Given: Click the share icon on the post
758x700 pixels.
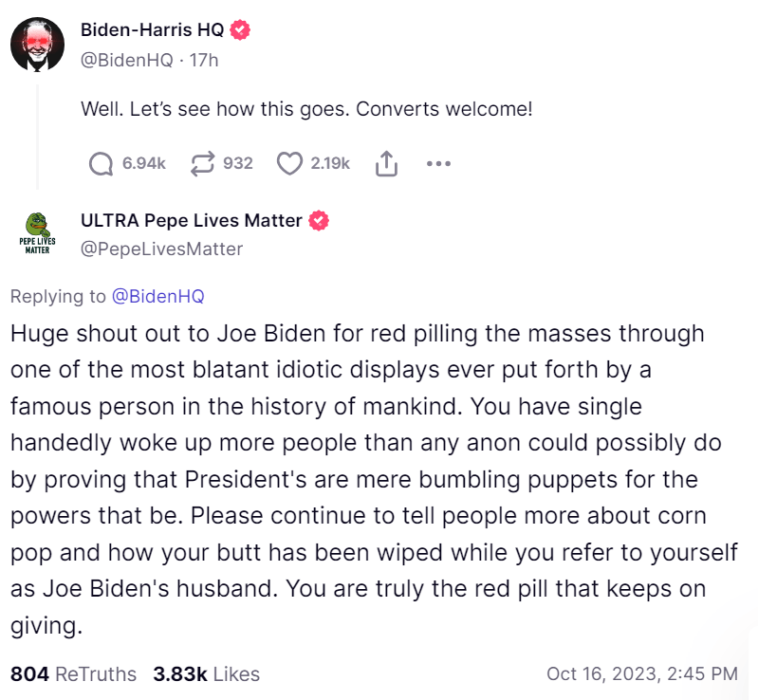Looking at the screenshot, I should pos(385,164).
